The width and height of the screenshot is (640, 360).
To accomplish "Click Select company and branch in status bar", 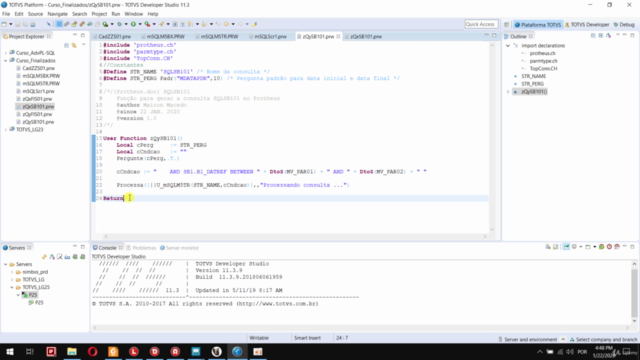I will click(604, 339).
